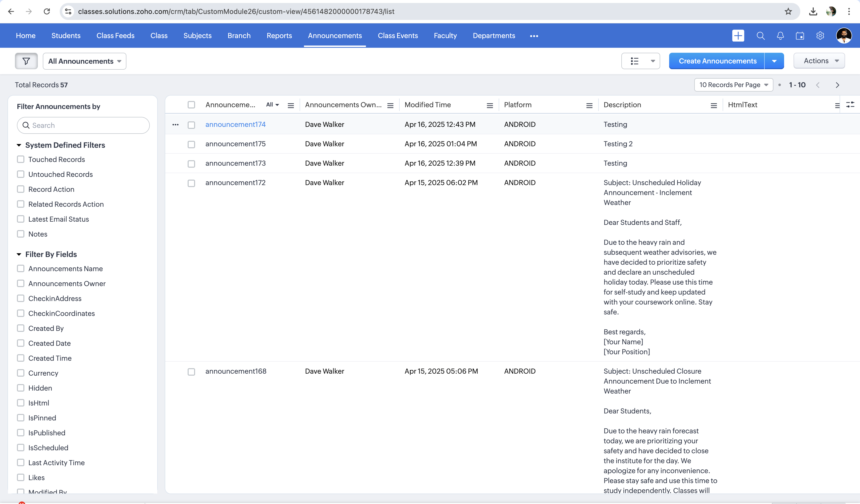Switch to Class Feeds tab
The width and height of the screenshot is (860, 504).
(x=115, y=36)
